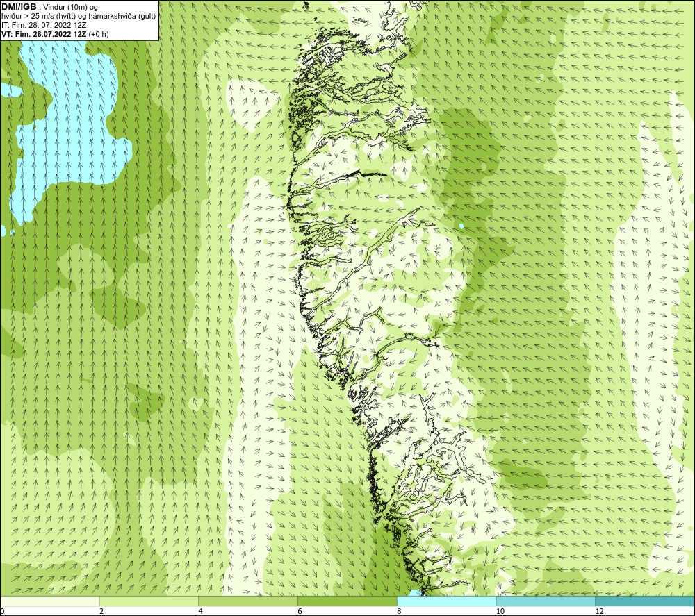Image resolution: width=695 pixels, height=616 pixels.
Task: Click the legend scale label '6'
Action: 300,611
